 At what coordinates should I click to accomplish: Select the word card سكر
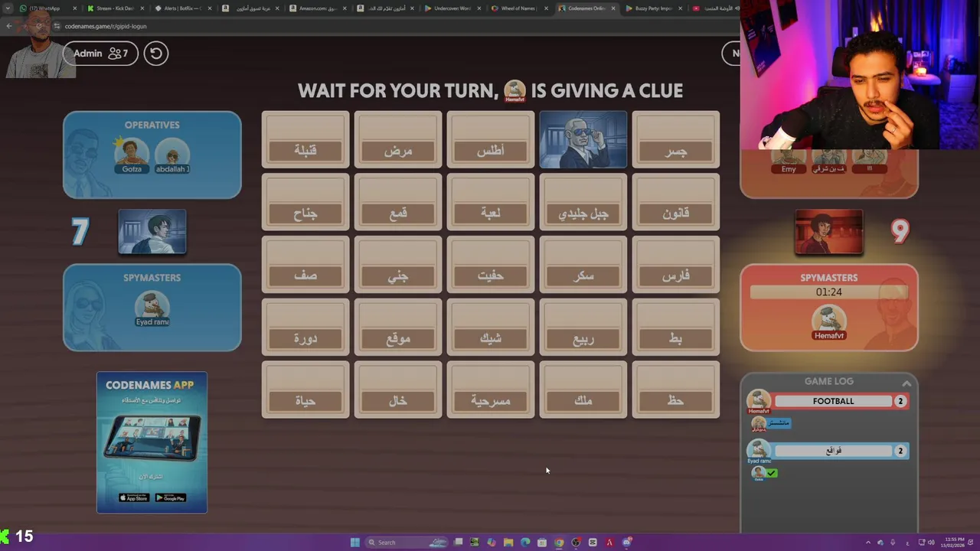point(583,265)
